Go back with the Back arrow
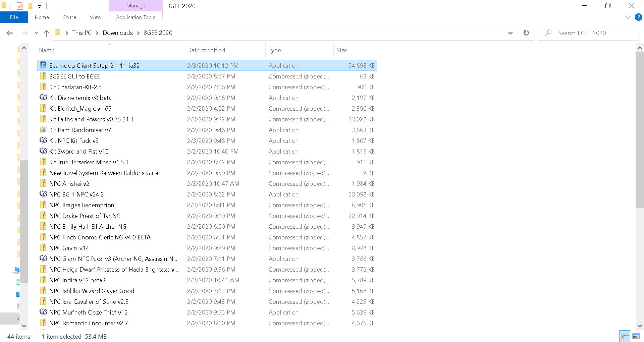644x342 pixels. [x=10, y=33]
